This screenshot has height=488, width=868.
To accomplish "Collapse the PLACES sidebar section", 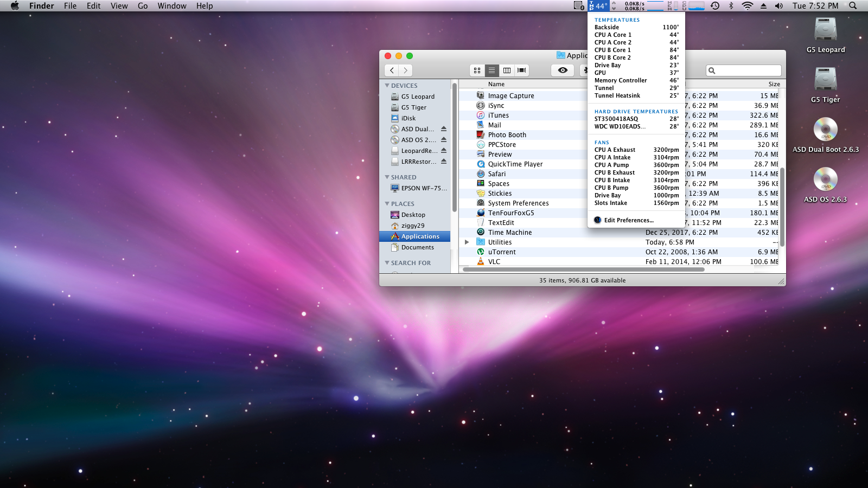I will 387,204.
